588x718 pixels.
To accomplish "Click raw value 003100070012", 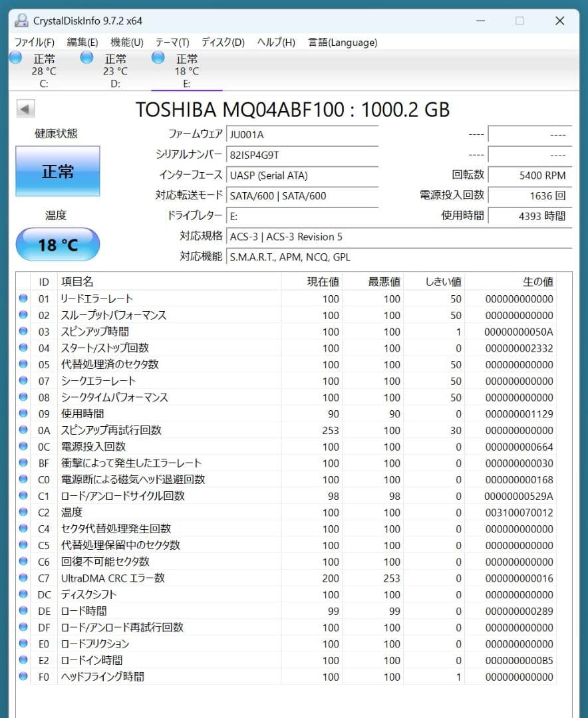I will (x=519, y=513).
